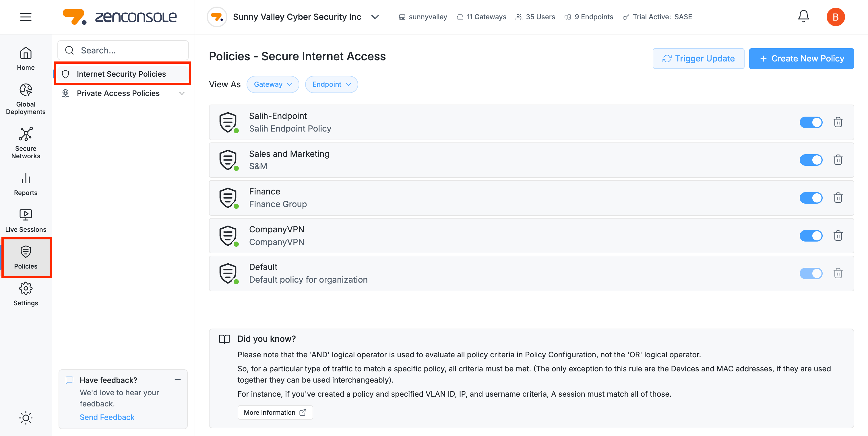Toggle light/dark theme sun icon
This screenshot has width=868, height=436.
26,418
